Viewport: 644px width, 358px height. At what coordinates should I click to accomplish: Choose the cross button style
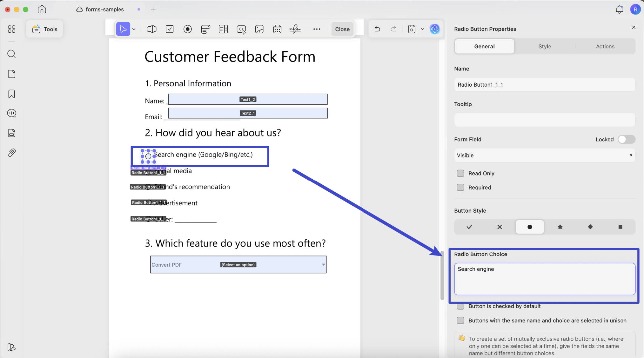pos(500,227)
